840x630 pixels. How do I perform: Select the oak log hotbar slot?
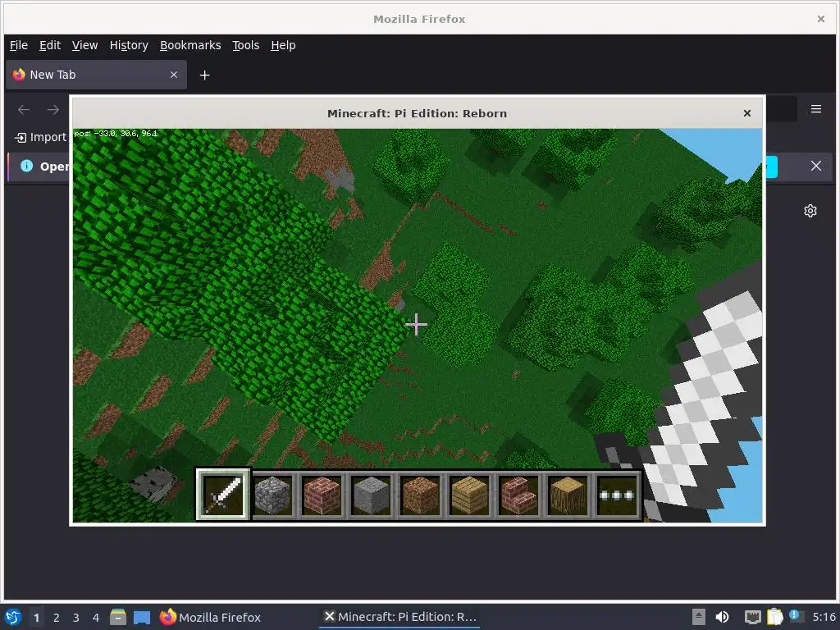[568, 495]
